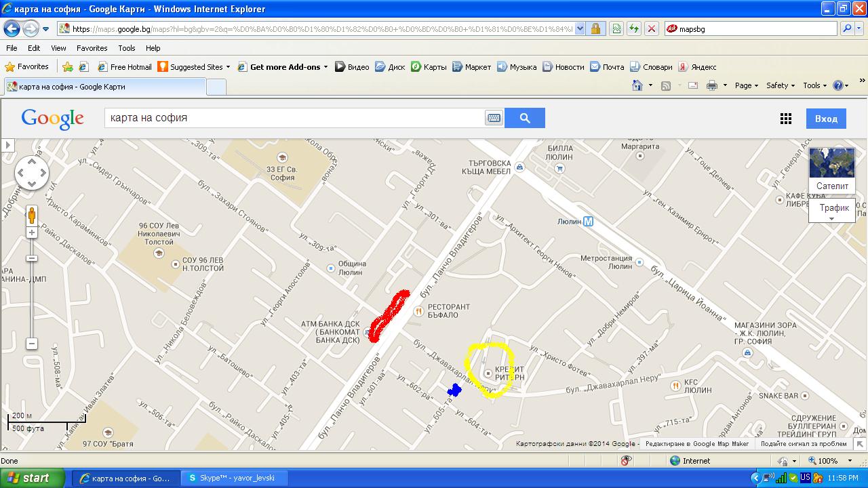Screen dimensions: 868x488
Task: Click the Google Maps search field
Action: point(294,118)
